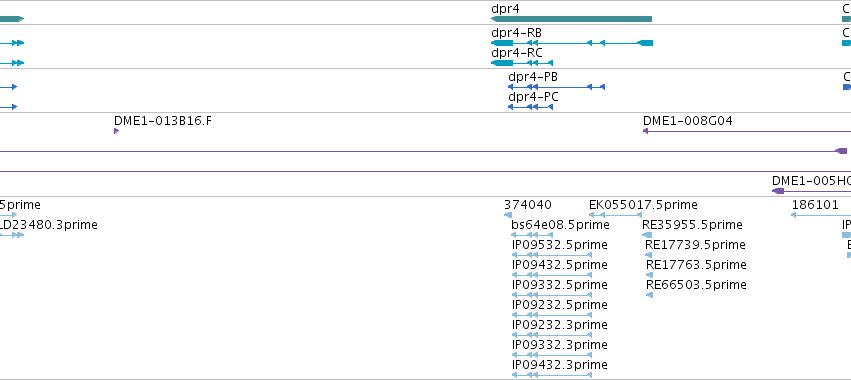Select the IP09332.5prime EST glyph
Screen dimensions: 851x380
tap(552, 295)
